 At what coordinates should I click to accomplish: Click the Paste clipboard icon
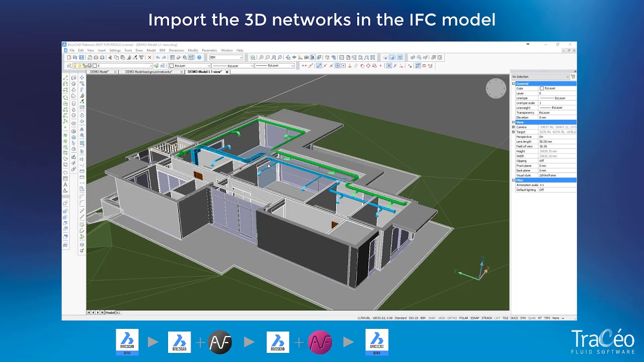[123, 57]
